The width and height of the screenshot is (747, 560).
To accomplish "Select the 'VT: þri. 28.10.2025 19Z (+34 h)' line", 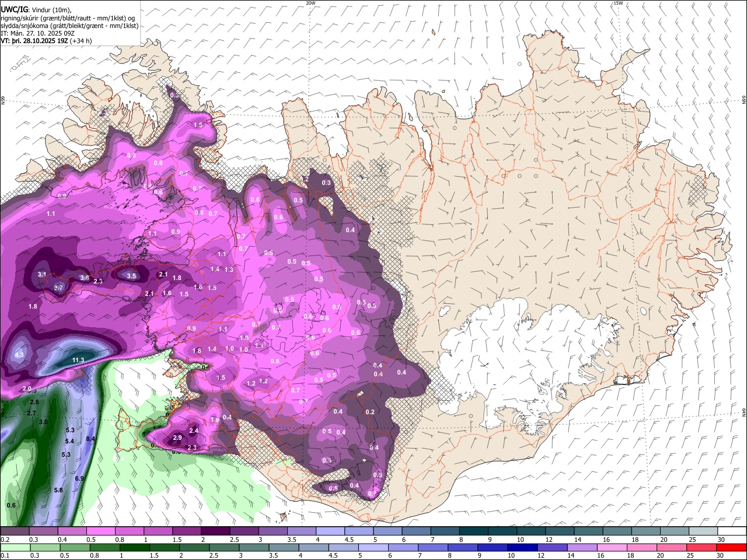I will [46, 41].
